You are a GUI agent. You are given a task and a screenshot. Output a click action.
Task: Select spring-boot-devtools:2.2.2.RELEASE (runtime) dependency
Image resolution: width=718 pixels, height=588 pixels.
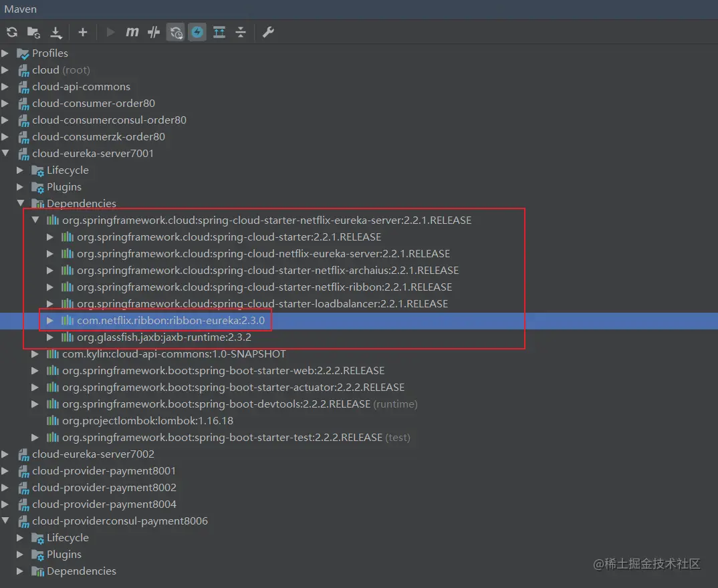point(239,404)
